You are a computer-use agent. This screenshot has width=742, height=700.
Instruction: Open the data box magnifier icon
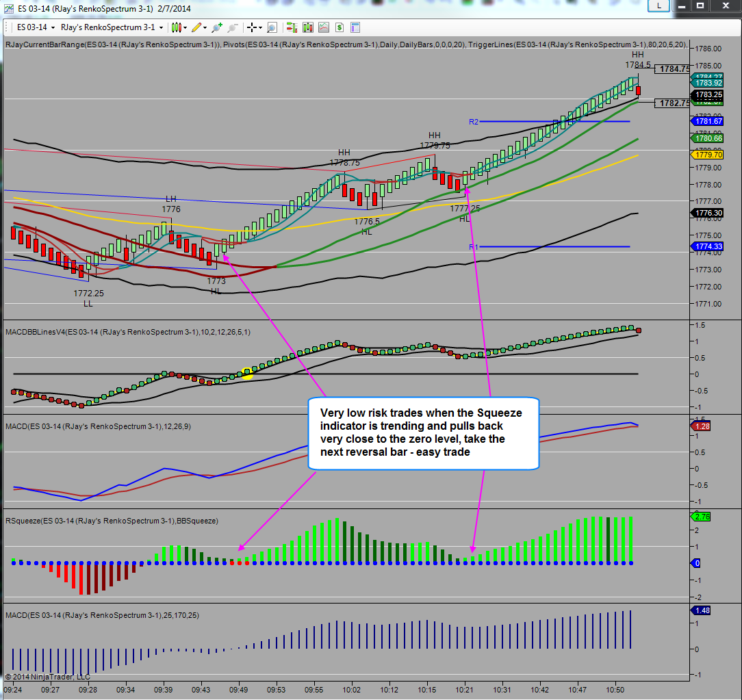click(x=272, y=27)
